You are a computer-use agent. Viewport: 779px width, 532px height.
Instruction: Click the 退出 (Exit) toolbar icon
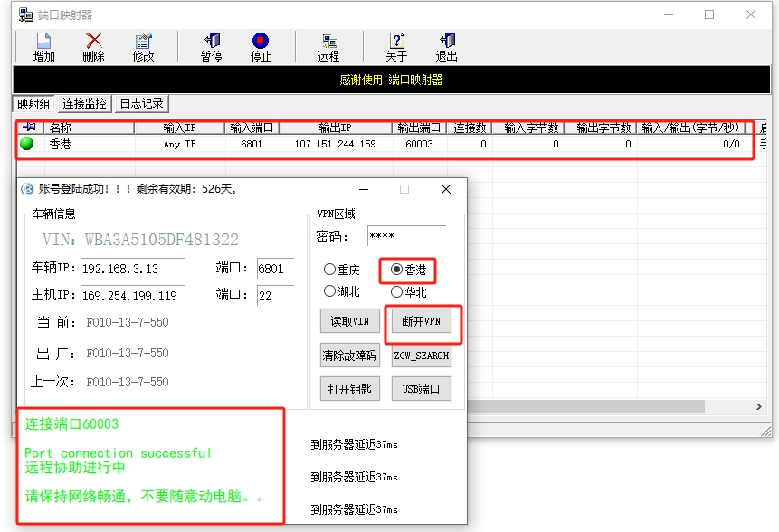click(446, 42)
